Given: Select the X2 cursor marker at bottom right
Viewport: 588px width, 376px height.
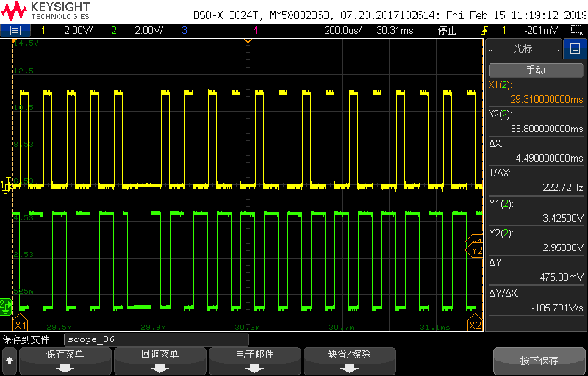Looking at the screenshot, I should (x=475, y=325).
